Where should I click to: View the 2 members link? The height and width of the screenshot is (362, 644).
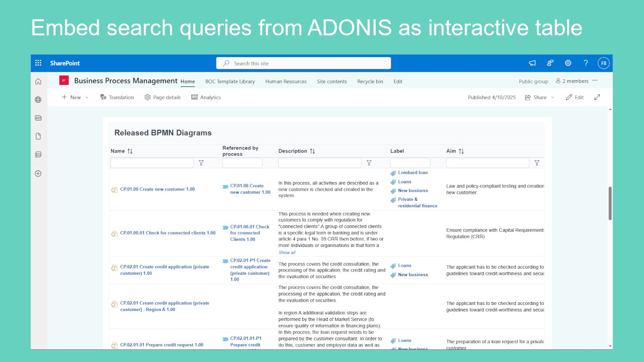572,81
